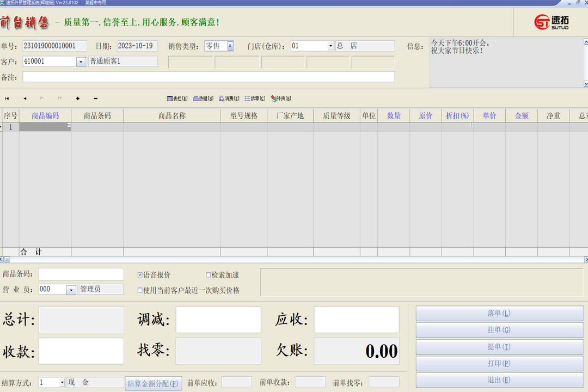The height and width of the screenshot is (392, 588).
Task: Open the 热键 hotkeys tool
Action: coord(203,99)
